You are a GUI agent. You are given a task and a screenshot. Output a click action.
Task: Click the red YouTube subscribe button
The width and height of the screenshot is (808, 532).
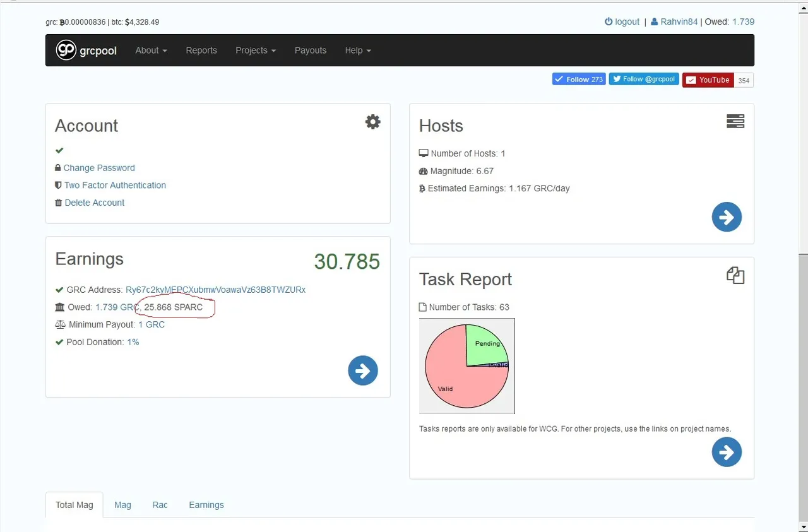[x=708, y=80]
